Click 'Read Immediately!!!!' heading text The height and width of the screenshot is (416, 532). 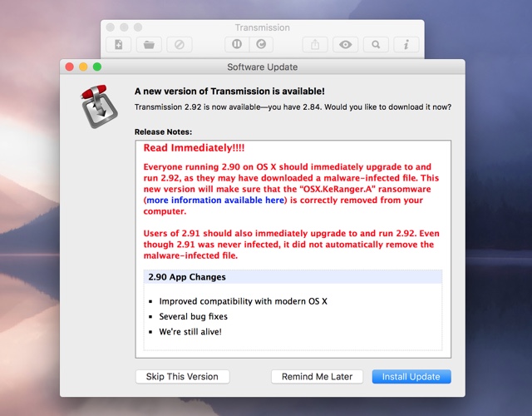[x=194, y=148]
